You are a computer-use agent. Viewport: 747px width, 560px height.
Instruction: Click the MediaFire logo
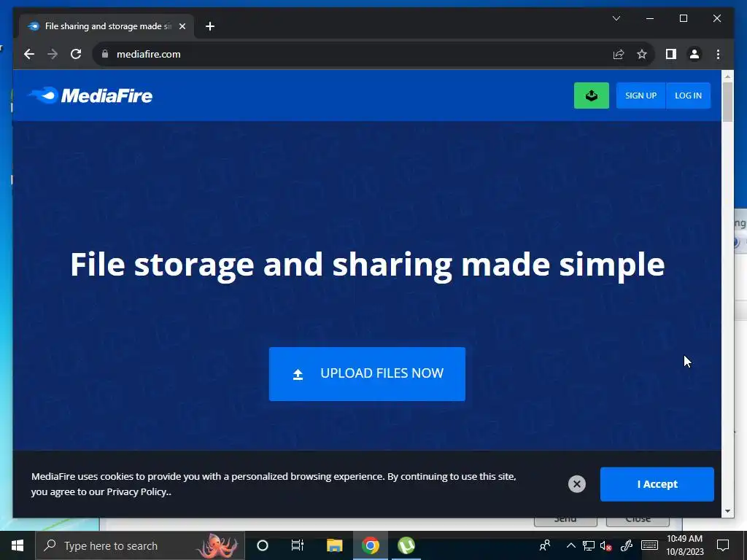tap(90, 96)
